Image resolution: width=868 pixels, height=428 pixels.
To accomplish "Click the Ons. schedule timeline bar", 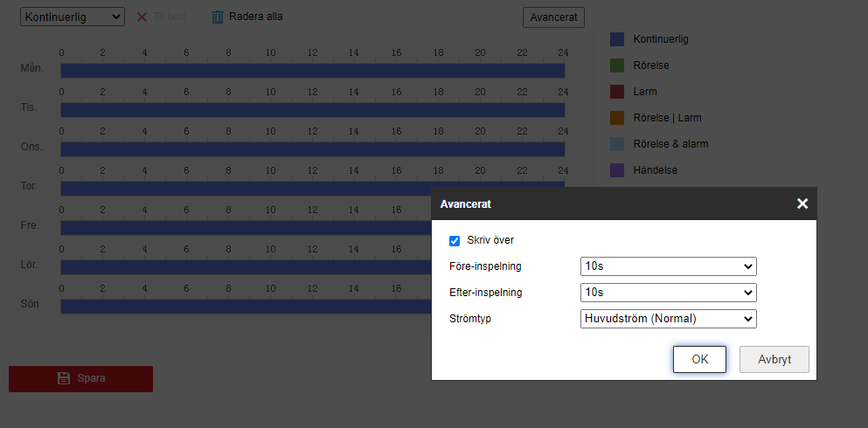I will pyautogui.click(x=312, y=148).
